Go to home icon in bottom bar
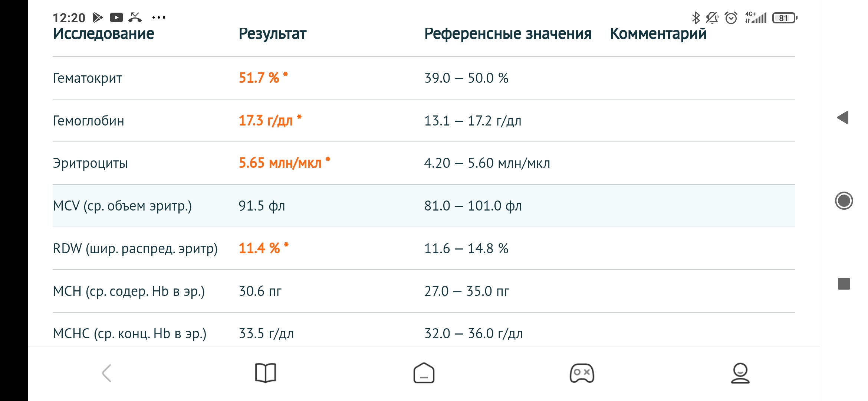Image resolution: width=868 pixels, height=401 pixels. [424, 373]
